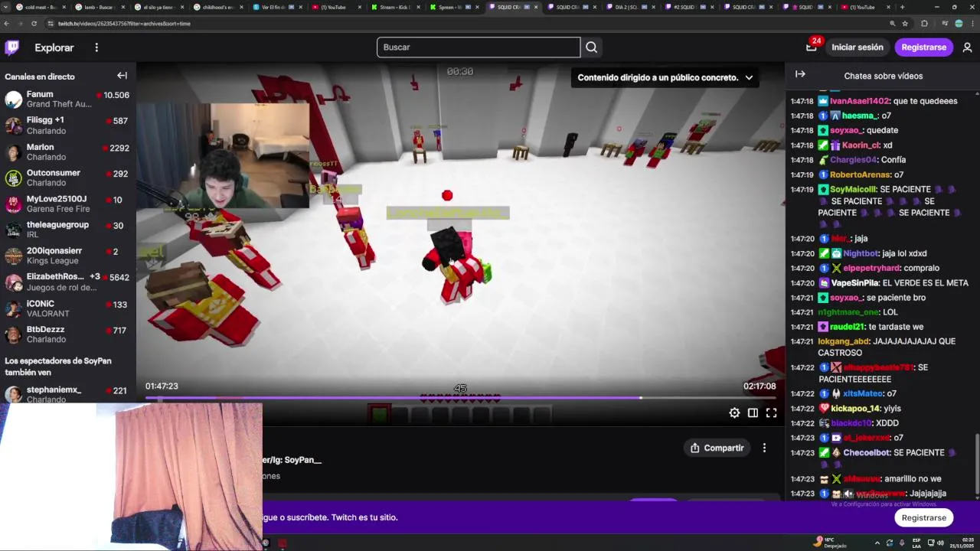Open BtbDezzz Charlando channel
This screenshot has width=980, height=551.
(68, 334)
